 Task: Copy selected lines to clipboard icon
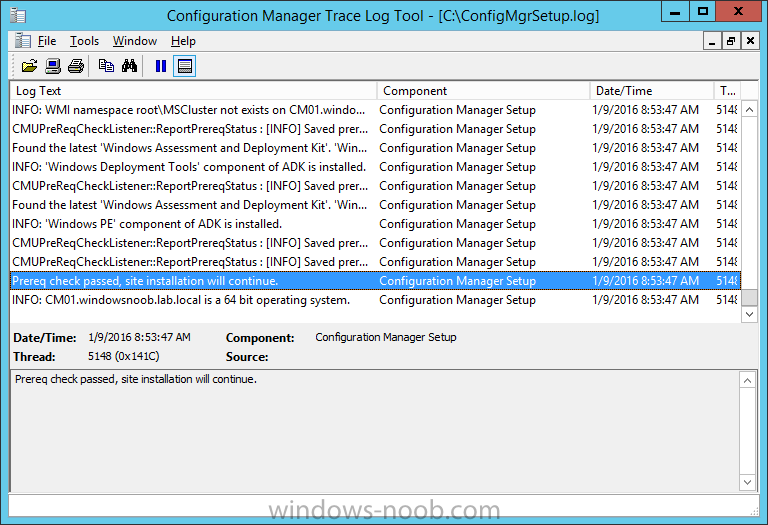point(106,66)
